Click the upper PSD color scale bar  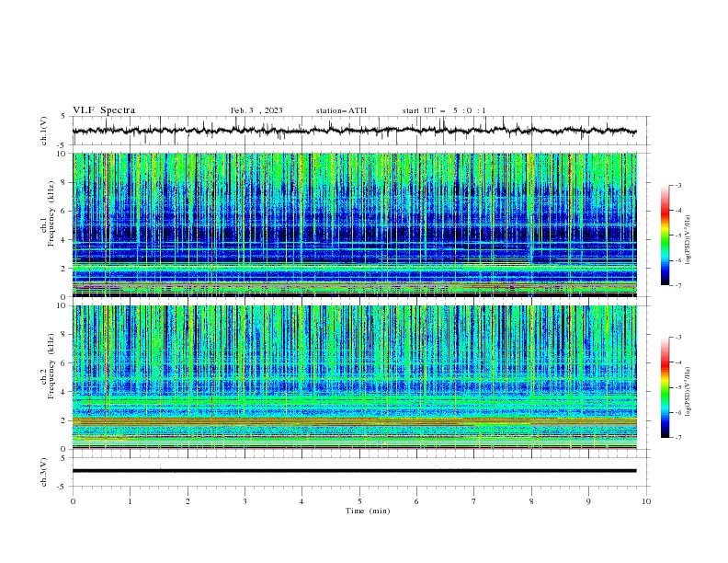coord(665,236)
